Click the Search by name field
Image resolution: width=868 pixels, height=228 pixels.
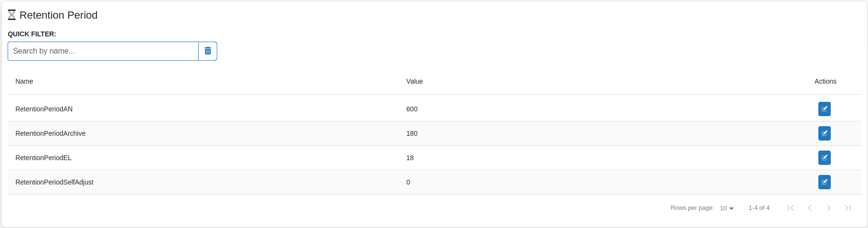tap(103, 51)
